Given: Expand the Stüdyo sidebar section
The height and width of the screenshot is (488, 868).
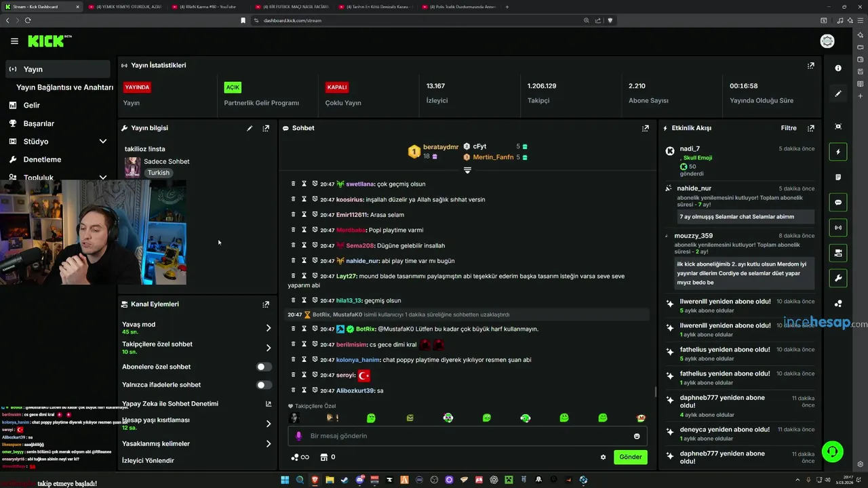Looking at the screenshot, I should pos(103,142).
